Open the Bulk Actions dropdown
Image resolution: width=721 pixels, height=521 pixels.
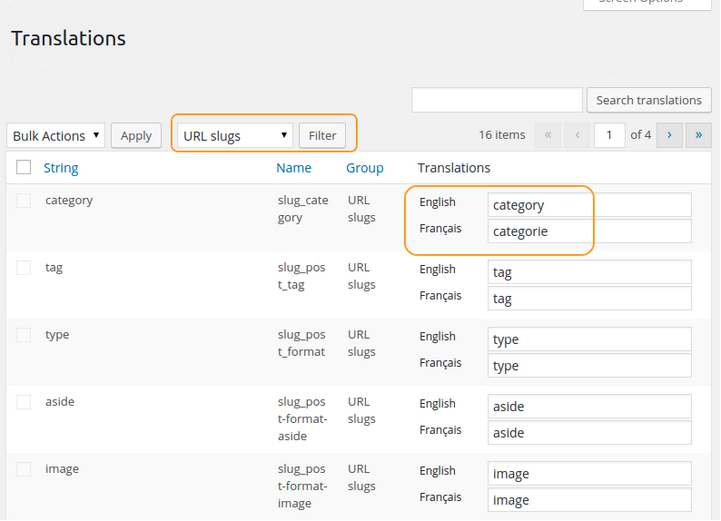[56, 136]
